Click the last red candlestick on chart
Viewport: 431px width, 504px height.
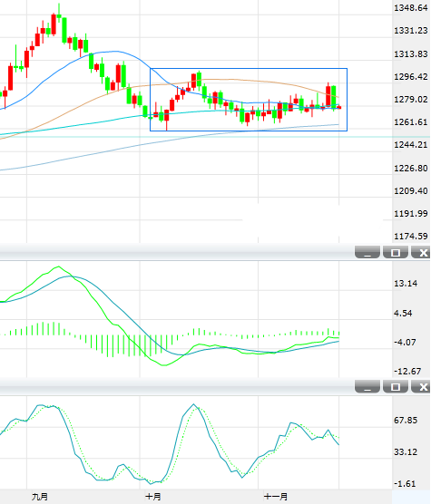pyautogui.click(x=339, y=107)
